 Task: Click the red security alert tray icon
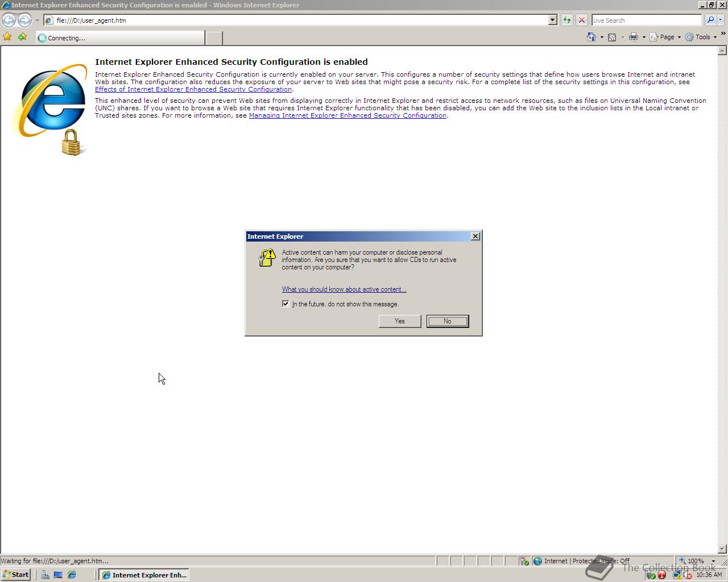tap(661, 575)
